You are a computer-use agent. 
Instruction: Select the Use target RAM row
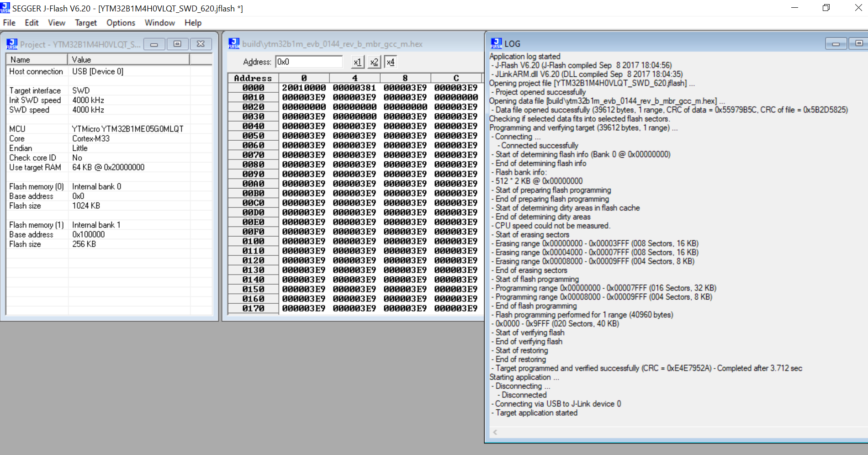(x=109, y=167)
